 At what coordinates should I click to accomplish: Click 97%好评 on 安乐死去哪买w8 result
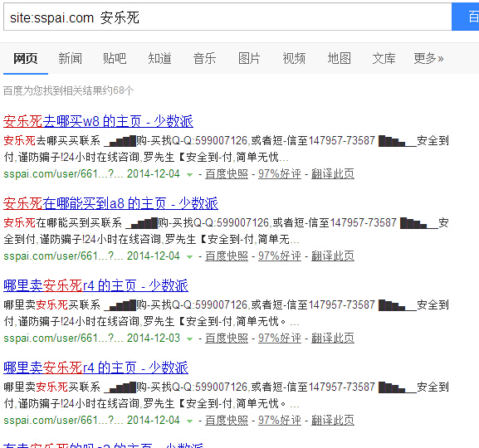tap(280, 174)
